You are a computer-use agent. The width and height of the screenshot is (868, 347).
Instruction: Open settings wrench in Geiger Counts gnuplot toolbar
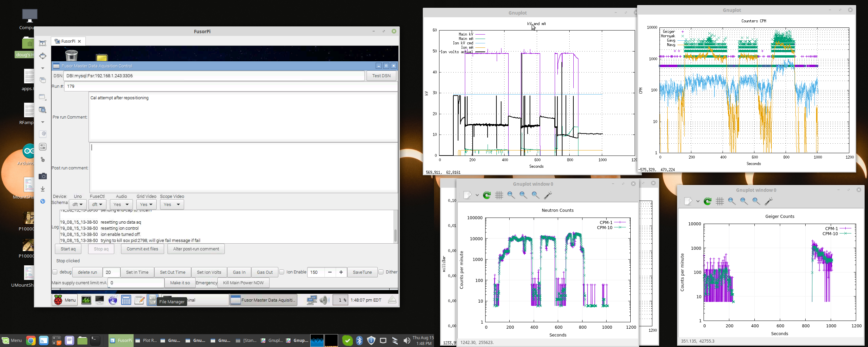[769, 201]
